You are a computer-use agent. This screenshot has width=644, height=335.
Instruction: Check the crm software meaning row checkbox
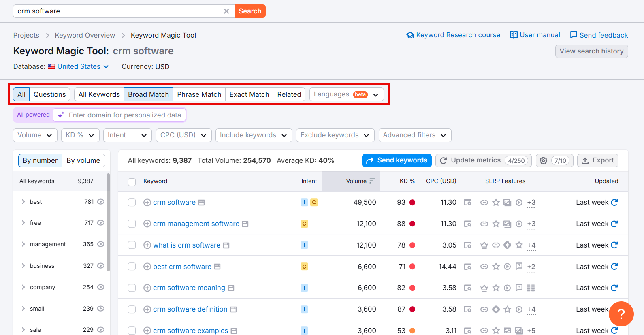132,288
